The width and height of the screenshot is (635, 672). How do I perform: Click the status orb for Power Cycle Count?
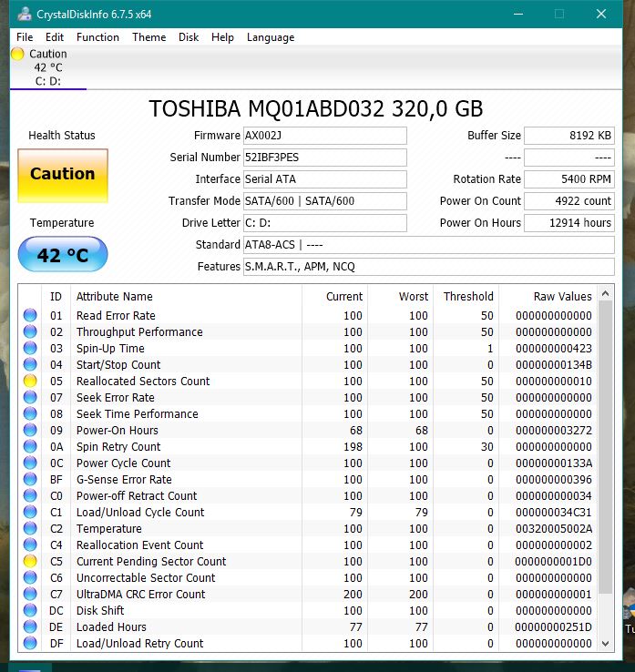click(30, 463)
